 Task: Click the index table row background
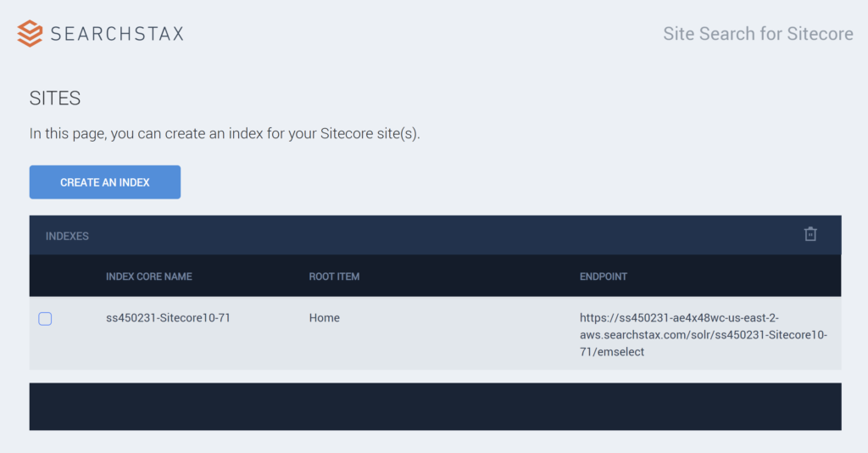tap(435, 333)
